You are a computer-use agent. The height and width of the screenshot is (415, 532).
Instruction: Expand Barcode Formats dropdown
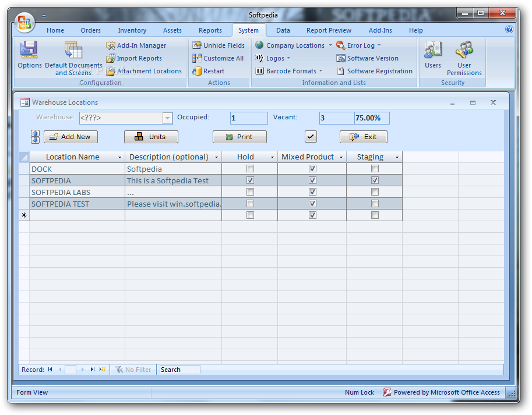pyautogui.click(x=320, y=71)
